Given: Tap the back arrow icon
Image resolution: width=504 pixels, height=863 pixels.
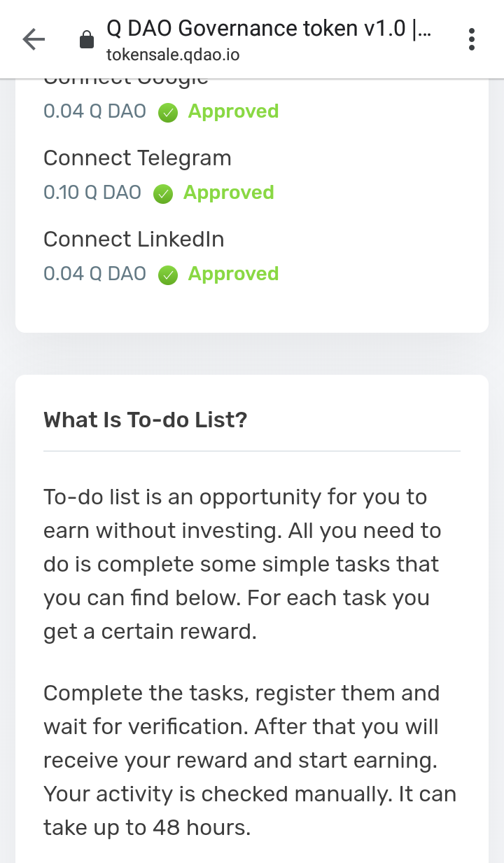Looking at the screenshot, I should (34, 40).
